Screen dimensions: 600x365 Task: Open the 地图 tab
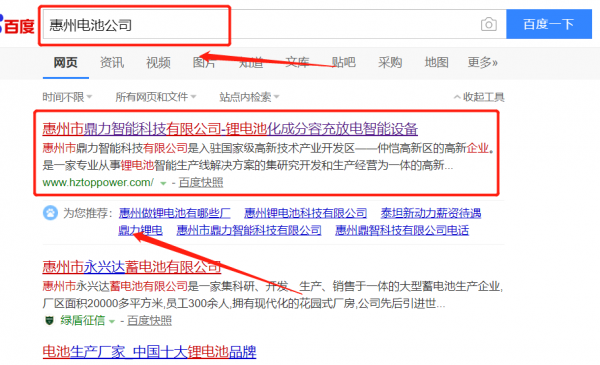[436, 62]
